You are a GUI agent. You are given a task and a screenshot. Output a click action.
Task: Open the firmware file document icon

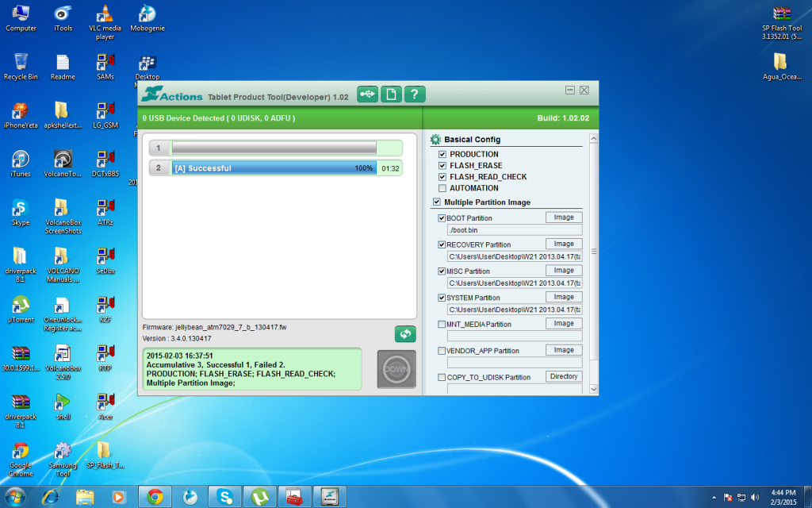pyautogui.click(x=391, y=94)
